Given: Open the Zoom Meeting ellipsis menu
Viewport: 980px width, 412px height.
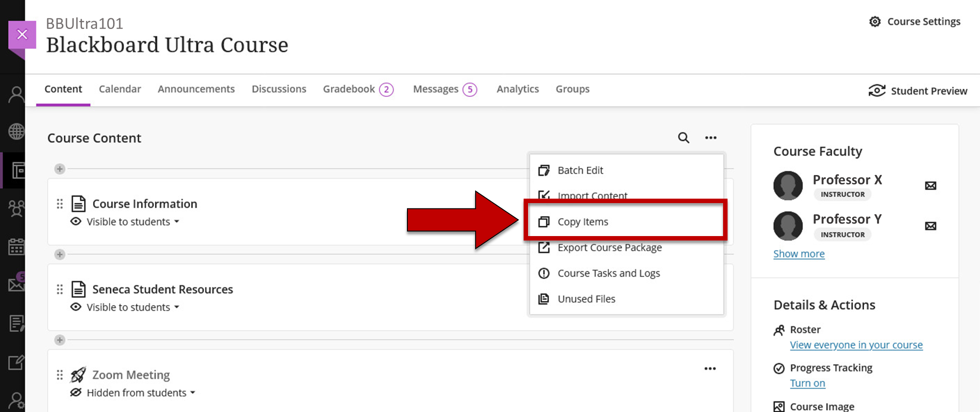Looking at the screenshot, I should 710,368.
